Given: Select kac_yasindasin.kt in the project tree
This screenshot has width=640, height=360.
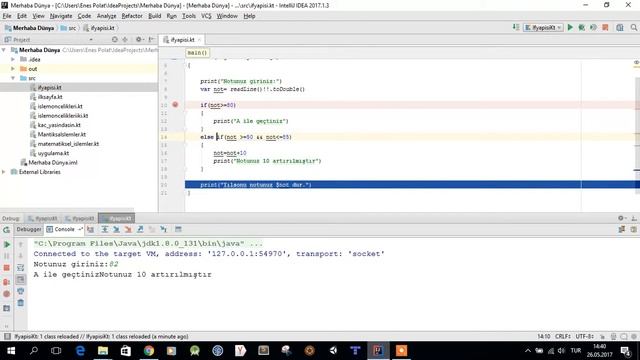Looking at the screenshot, I should click(59, 125).
